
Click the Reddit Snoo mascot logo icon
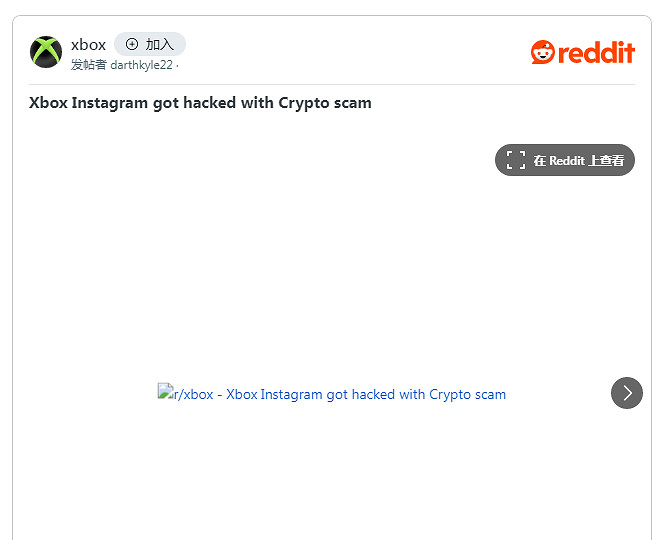point(542,52)
